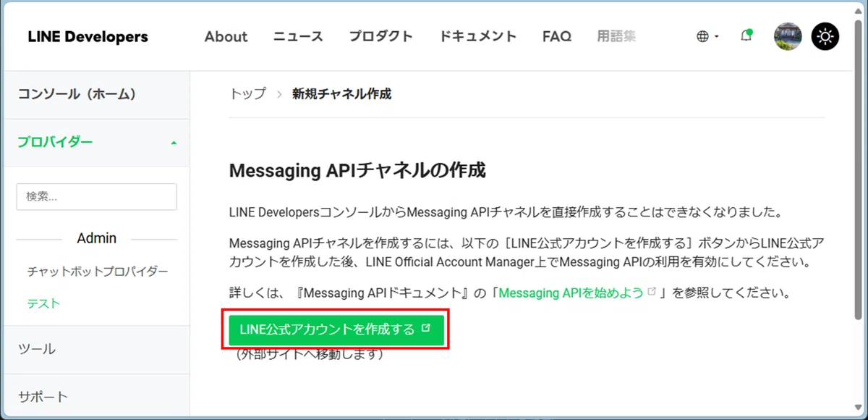Toggle the light/dark theme sun button
868x420 pixels.
click(825, 36)
